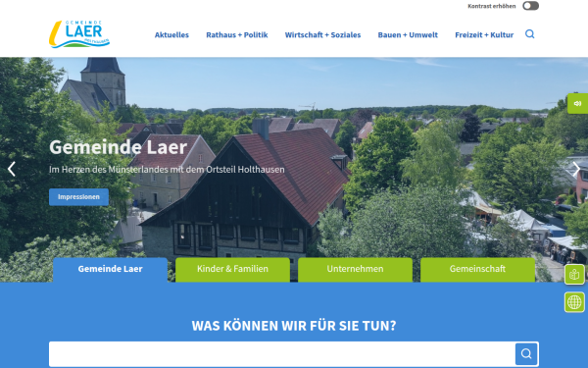588x368 pixels.
Task: Select the Gemeinde Laer tab
Action: 110,270
